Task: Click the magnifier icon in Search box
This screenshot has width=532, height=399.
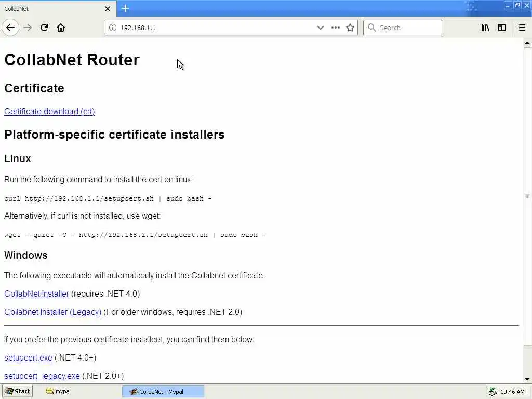Action: tap(372, 28)
